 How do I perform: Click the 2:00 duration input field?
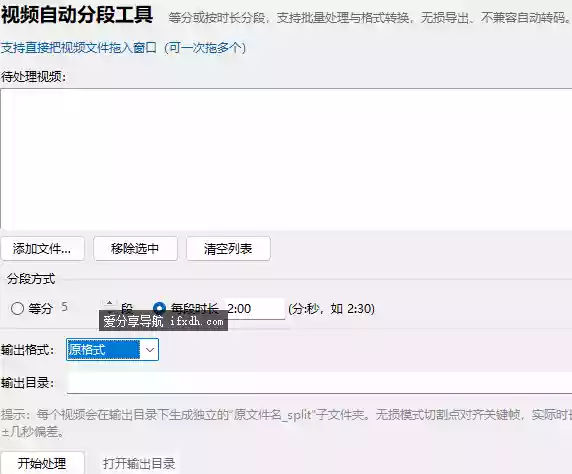click(x=254, y=309)
